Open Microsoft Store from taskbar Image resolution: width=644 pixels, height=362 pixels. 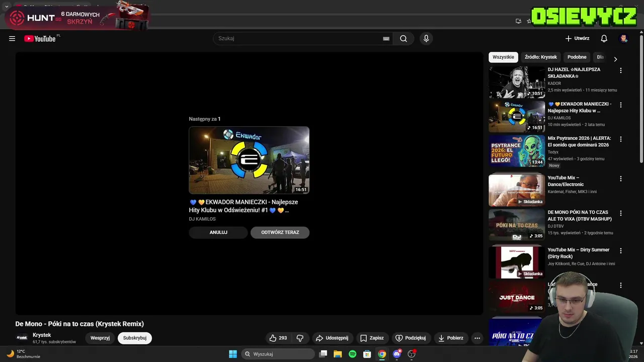coord(367,354)
